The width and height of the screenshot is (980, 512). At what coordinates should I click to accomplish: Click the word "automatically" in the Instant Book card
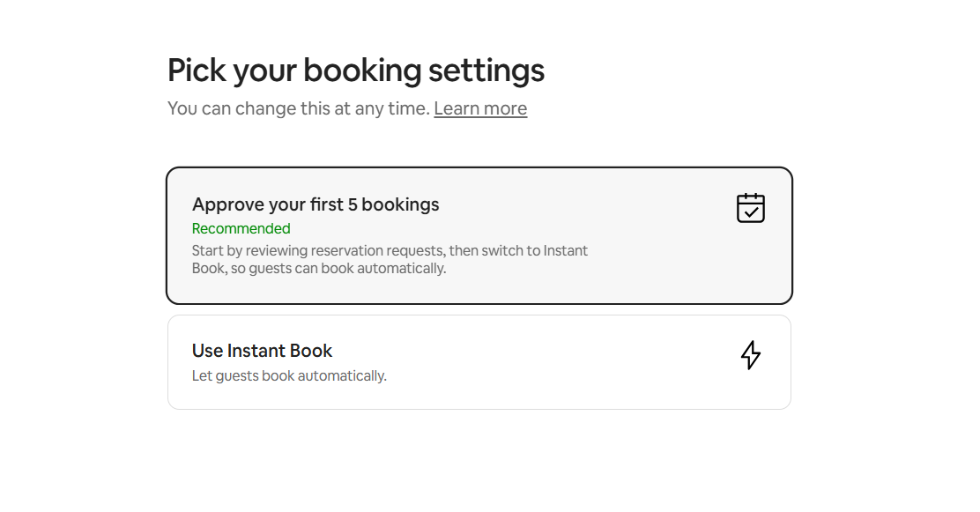pos(342,376)
